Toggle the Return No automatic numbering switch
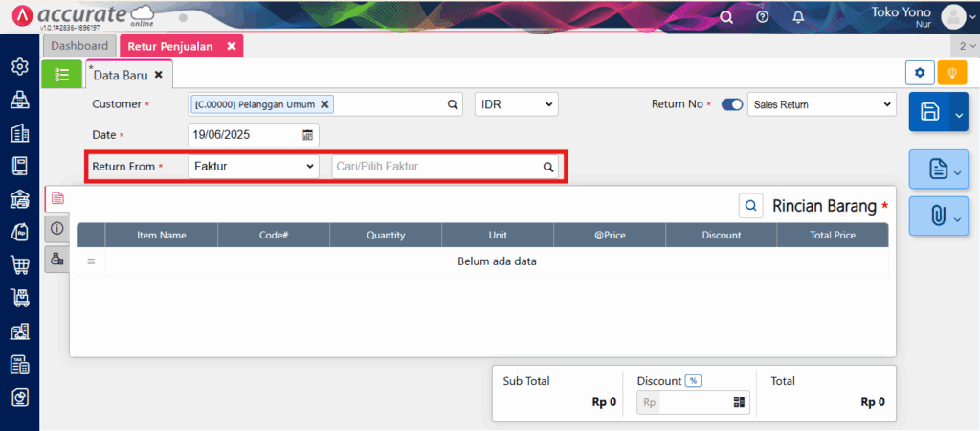The image size is (980, 431). pyautogui.click(x=731, y=104)
